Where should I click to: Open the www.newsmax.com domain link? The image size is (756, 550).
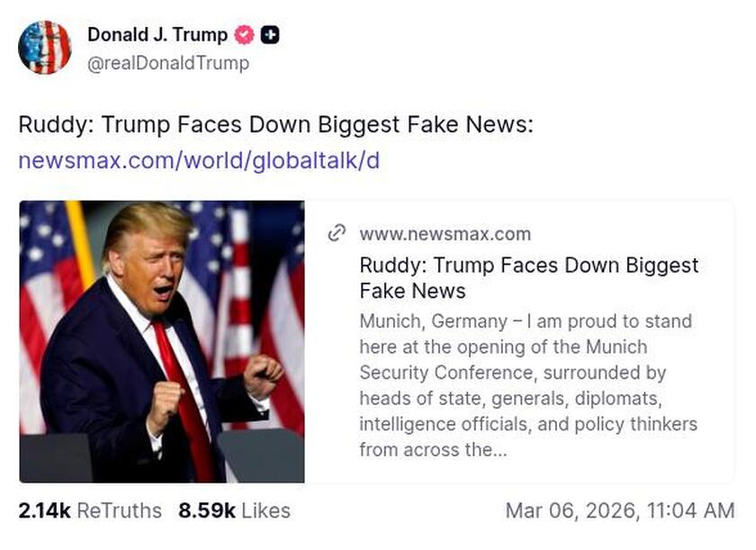tap(446, 233)
